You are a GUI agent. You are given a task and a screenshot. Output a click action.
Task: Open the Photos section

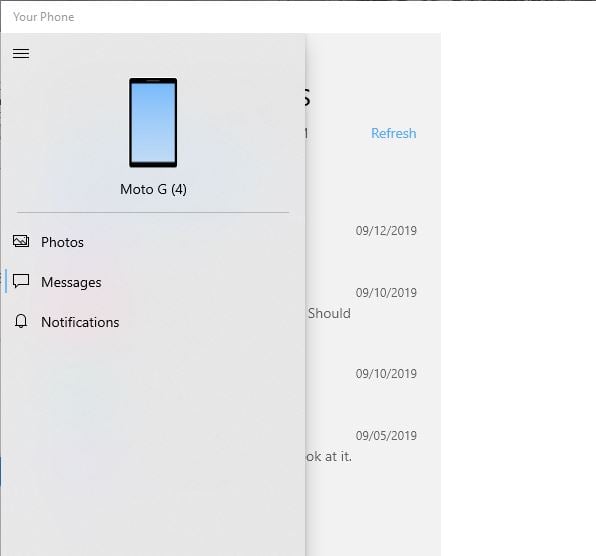[x=153, y=242]
